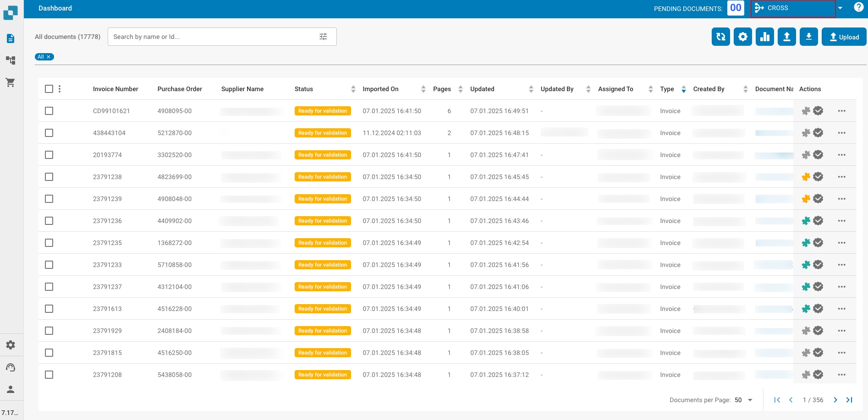The width and height of the screenshot is (868, 420).
Task: Open the support headset sidebar icon
Action: pyautogui.click(x=10, y=367)
